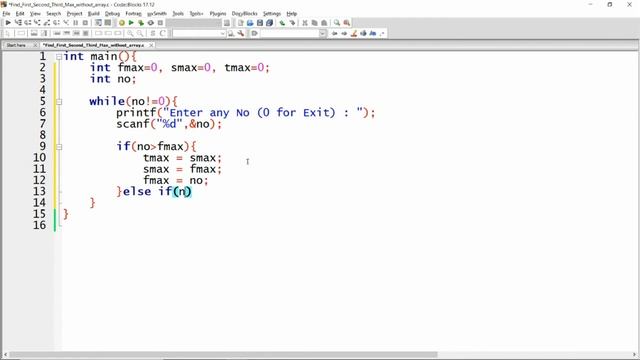This screenshot has height=360, width=640.
Task: Open the Project menu
Action: 74,13
